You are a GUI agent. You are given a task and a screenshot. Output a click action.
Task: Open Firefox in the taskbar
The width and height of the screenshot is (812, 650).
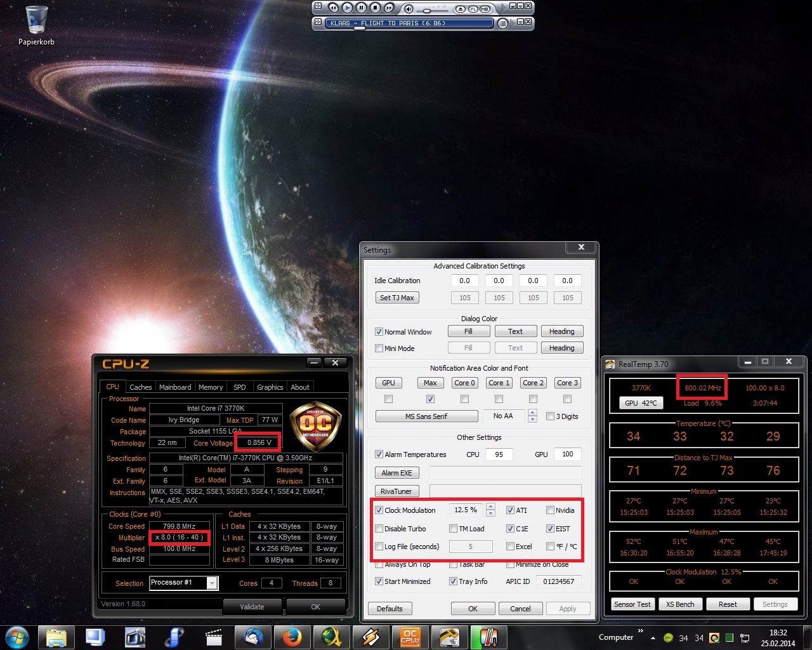tap(292, 637)
